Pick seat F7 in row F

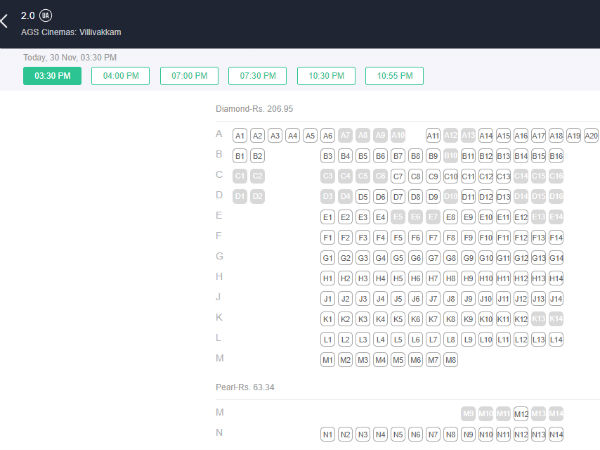[433, 237]
